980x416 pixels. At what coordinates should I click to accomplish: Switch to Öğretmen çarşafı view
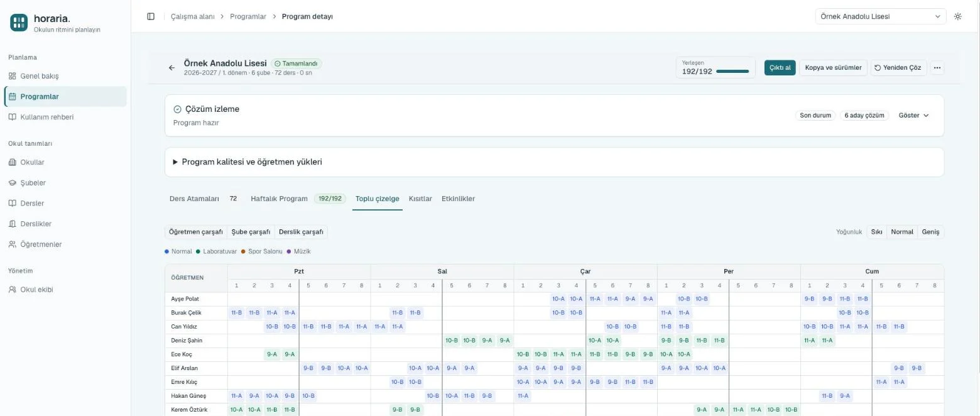[196, 232]
